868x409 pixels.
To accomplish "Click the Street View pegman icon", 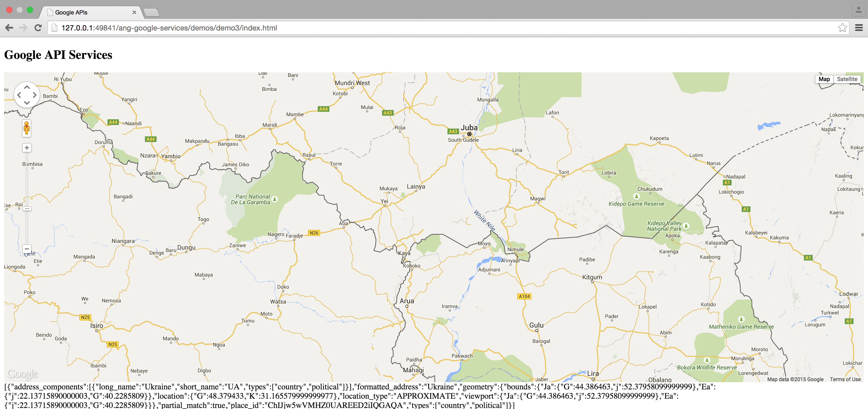I will coord(27,128).
